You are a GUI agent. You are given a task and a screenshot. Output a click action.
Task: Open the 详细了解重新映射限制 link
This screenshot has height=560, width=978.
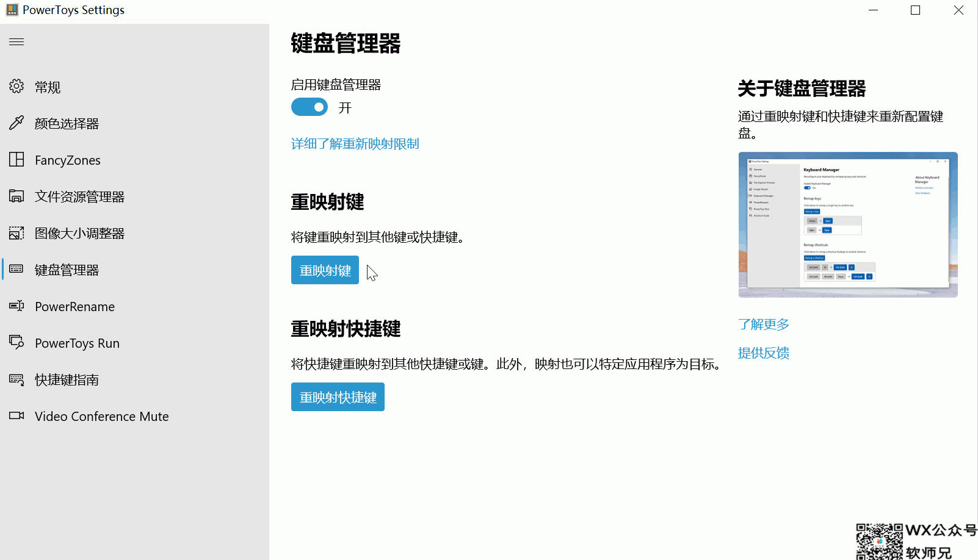355,144
